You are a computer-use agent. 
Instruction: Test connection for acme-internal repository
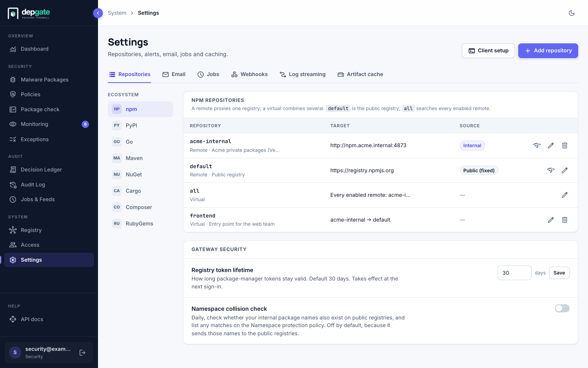(537, 146)
